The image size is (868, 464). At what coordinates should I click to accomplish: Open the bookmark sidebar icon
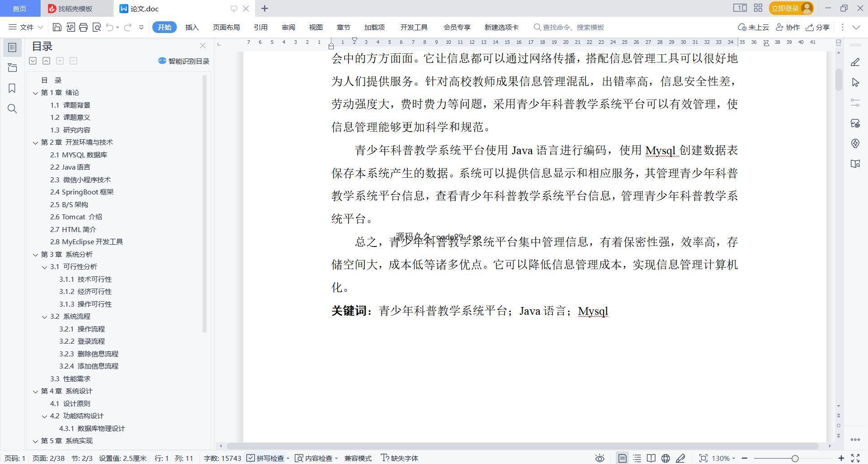12,88
